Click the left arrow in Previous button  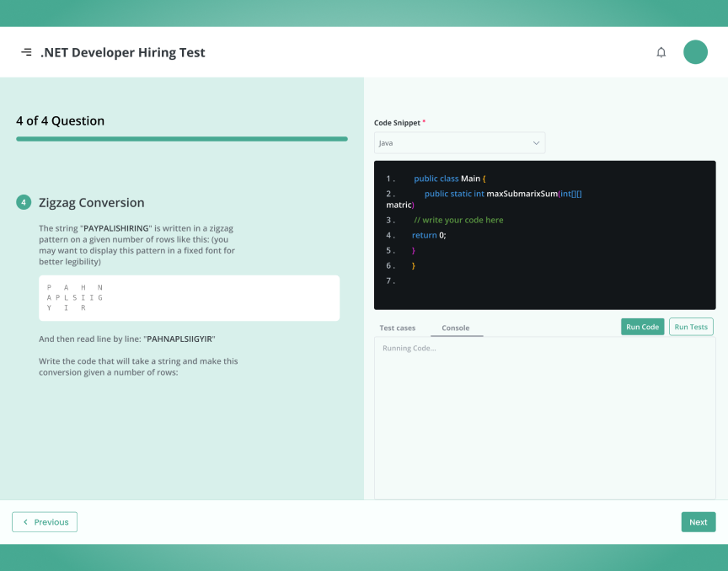[x=25, y=522]
